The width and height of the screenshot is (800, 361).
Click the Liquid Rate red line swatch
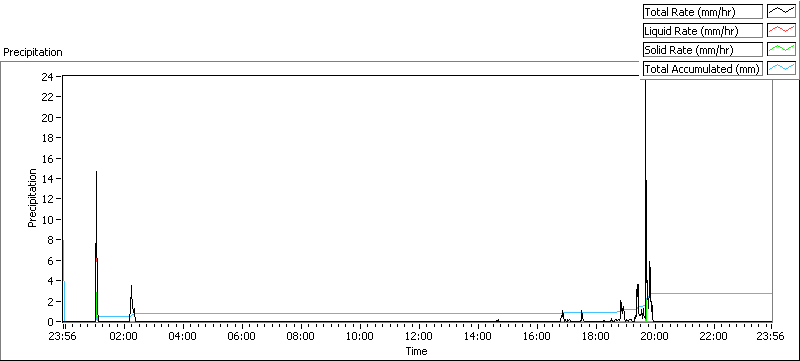pyautogui.click(x=781, y=31)
